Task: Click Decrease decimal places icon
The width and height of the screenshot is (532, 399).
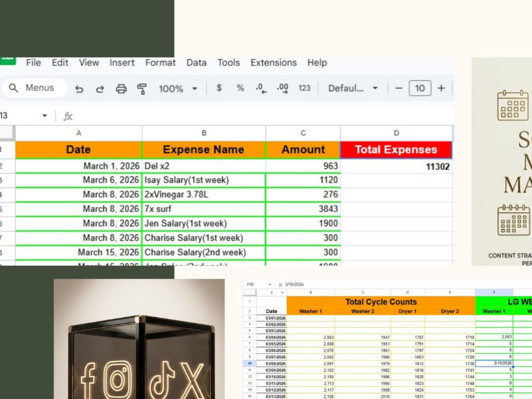Action: (x=261, y=88)
